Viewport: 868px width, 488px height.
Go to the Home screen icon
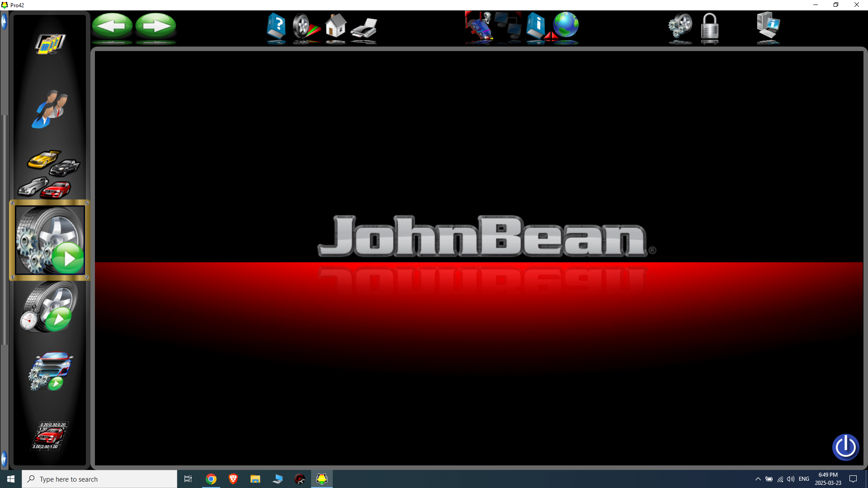(335, 26)
